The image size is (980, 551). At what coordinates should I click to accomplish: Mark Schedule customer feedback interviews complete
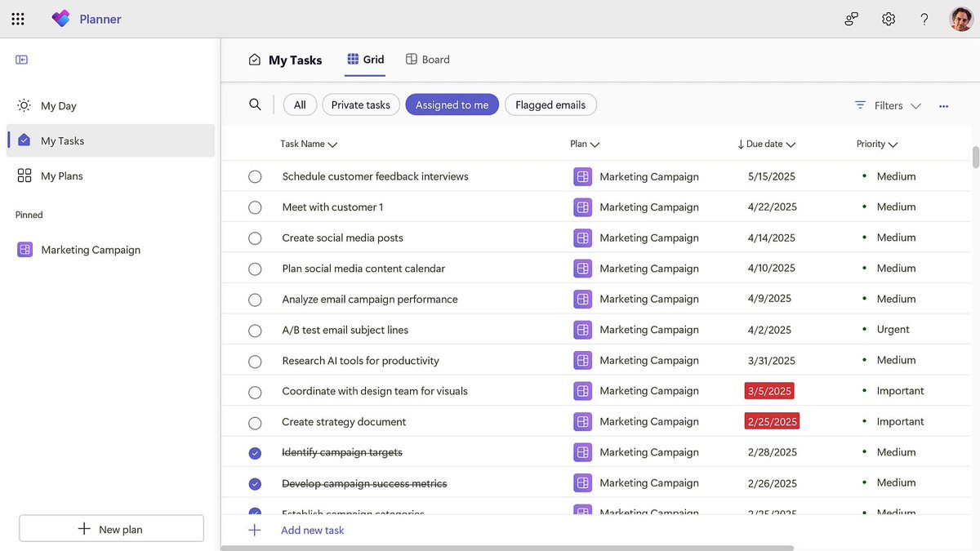255,176
